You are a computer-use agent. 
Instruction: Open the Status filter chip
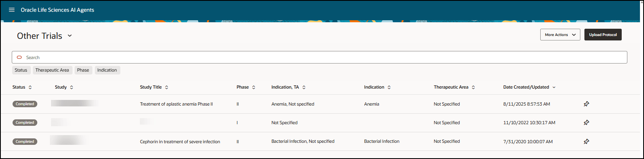coord(21,70)
